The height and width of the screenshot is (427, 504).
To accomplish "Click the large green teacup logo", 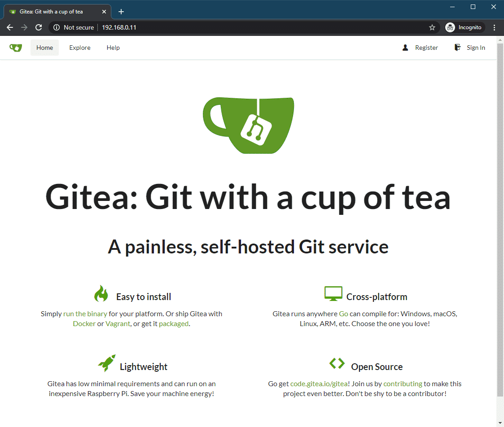I will (x=249, y=125).
